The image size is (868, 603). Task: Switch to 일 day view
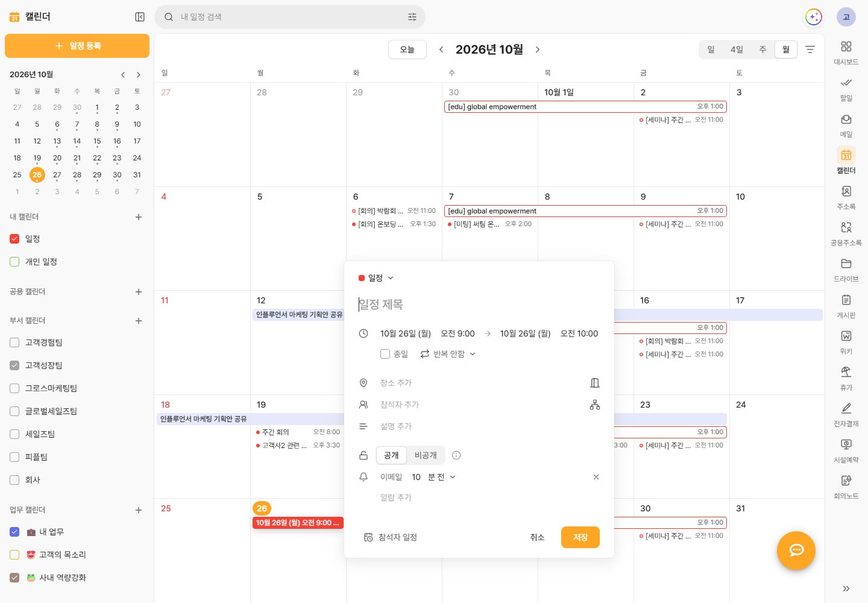[711, 49]
